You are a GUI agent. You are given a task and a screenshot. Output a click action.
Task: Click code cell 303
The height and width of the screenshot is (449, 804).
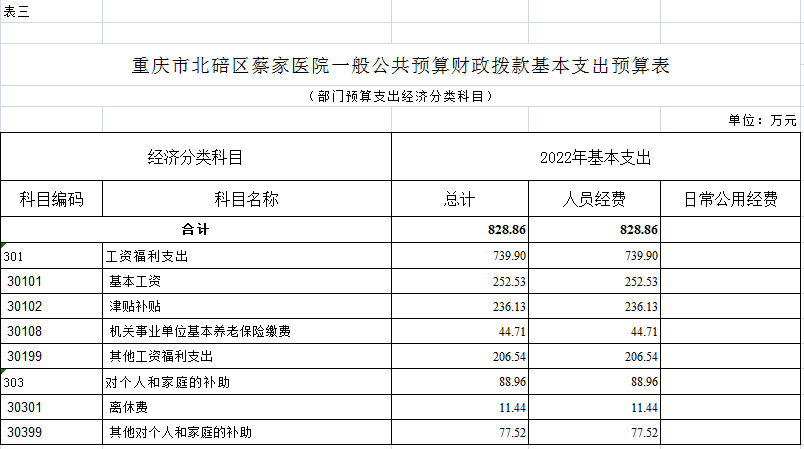(51, 382)
